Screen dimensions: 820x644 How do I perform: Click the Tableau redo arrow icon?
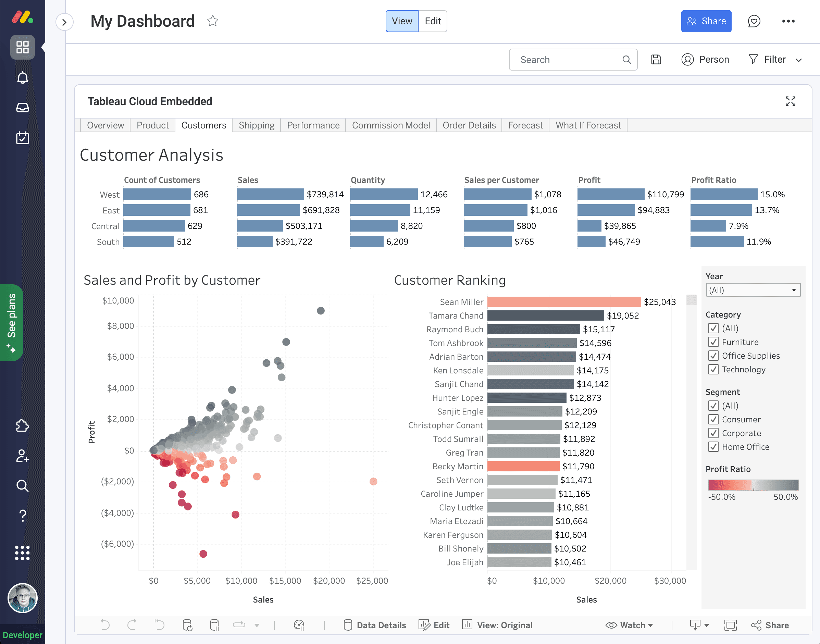click(x=132, y=625)
